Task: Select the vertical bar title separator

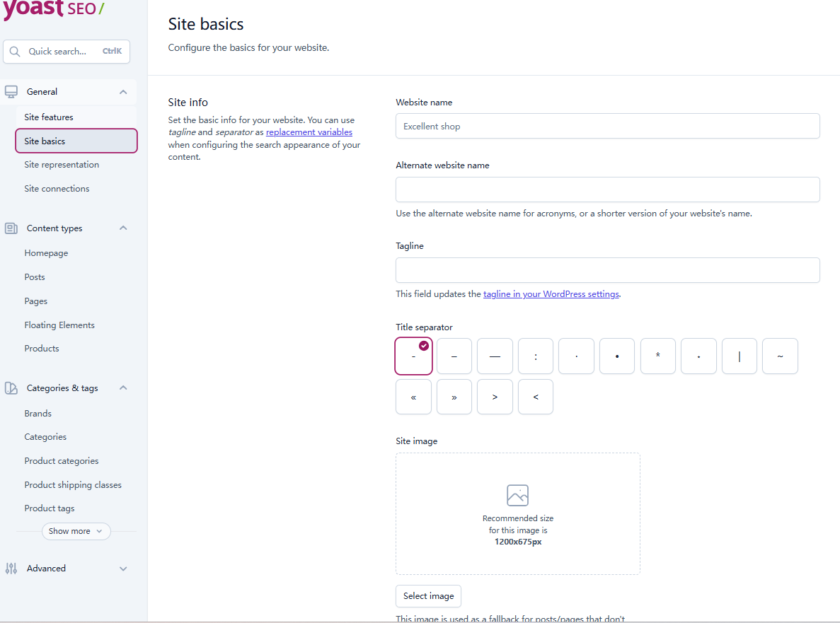Action: click(739, 356)
